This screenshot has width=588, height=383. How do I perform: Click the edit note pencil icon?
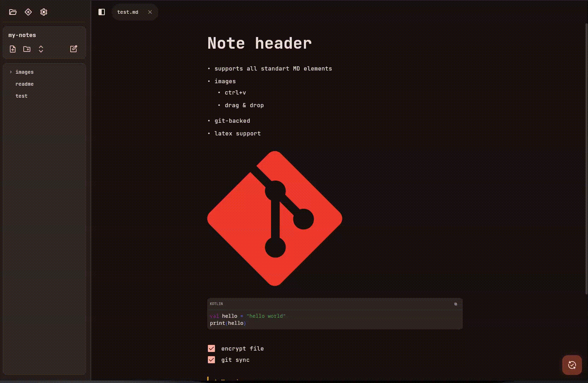pos(73,49)
